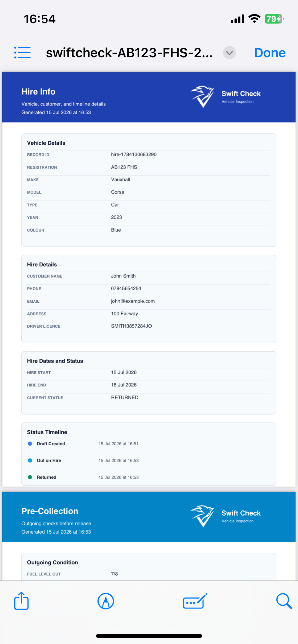Select year value 2023
Image resolution: width=298 pixels, height=644 pixels.
(116, 217)
